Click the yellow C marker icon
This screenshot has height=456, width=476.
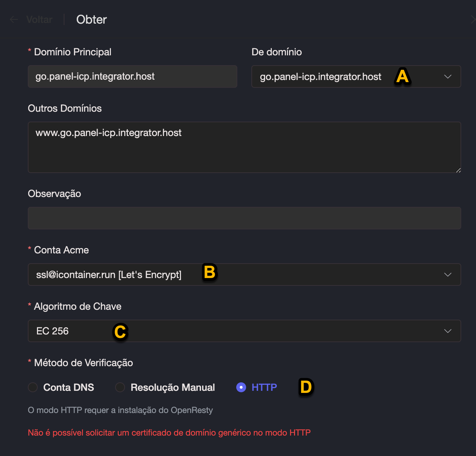(120, 332)
